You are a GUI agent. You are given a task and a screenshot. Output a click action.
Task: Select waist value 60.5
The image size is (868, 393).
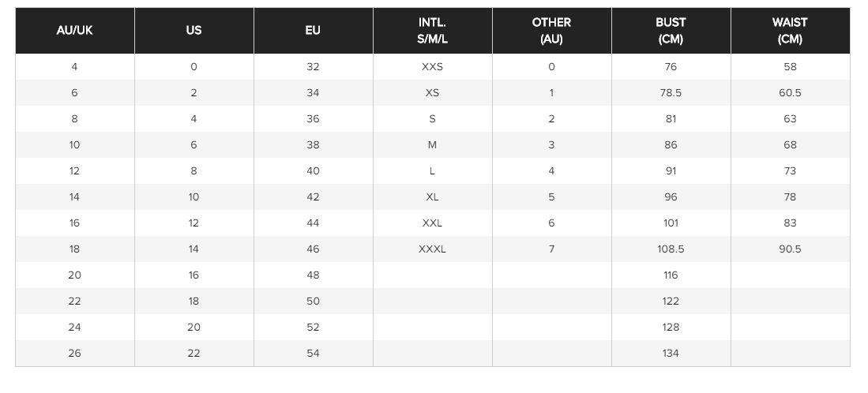pyautogui.click(x=791, y=93)
